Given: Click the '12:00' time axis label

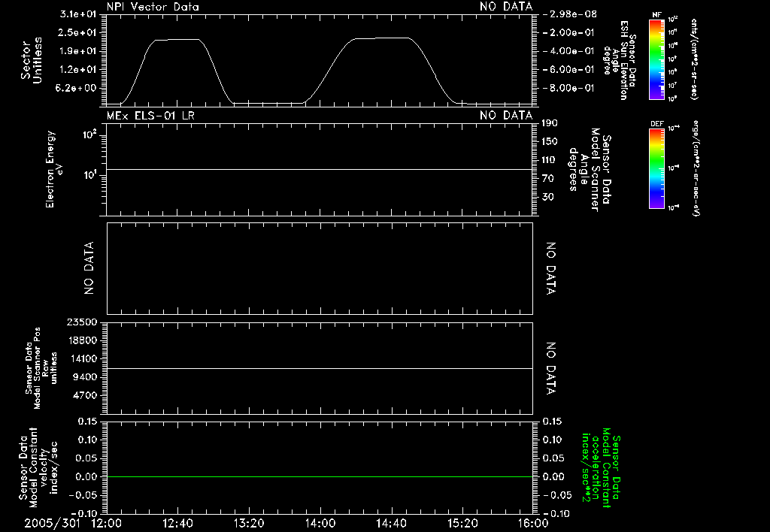Looking at the screenshot, I should point(107,523).
